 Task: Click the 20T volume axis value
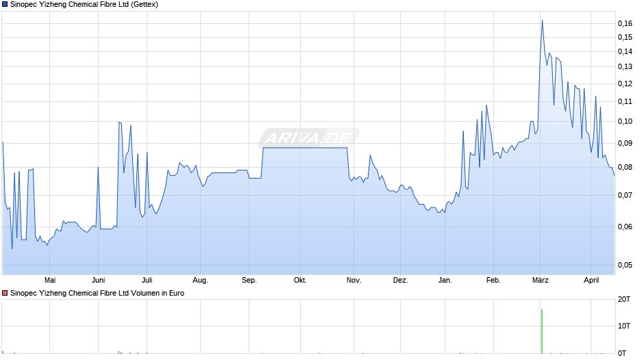tap(624, 300)
